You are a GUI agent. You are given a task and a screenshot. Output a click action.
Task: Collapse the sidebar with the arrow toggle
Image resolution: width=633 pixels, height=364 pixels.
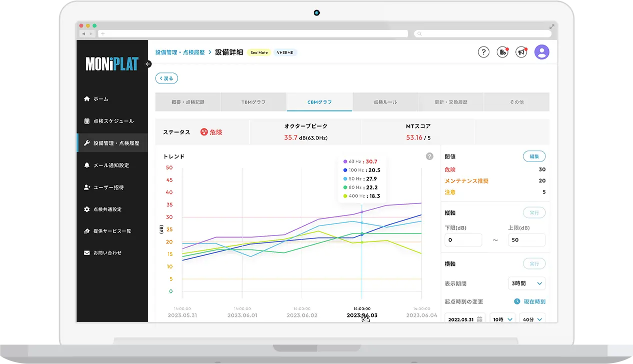tap(148, 64)
